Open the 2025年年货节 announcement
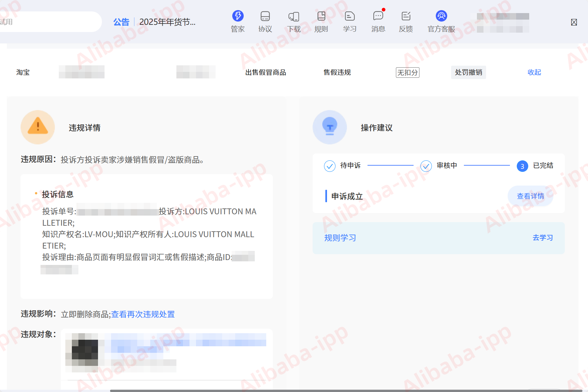Screen dimensions: 588x392 tap(167, 22)
